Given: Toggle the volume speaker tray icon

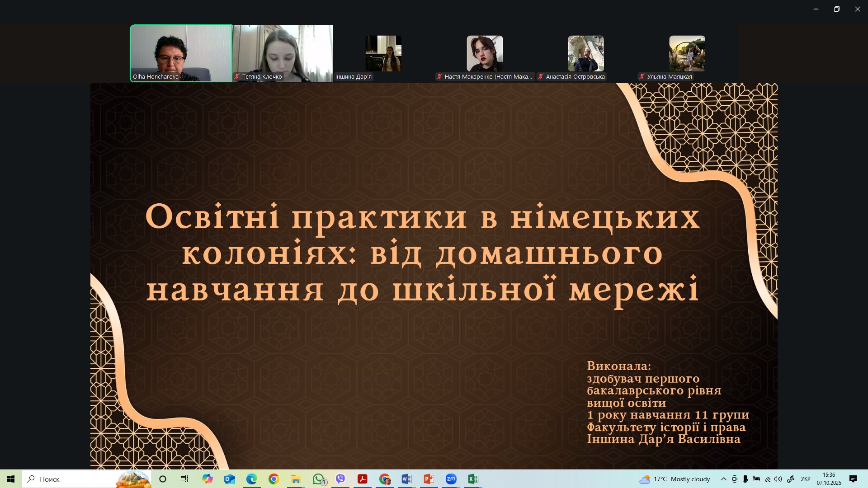Looking at the screenshot, I should click(x=778, y=479).
